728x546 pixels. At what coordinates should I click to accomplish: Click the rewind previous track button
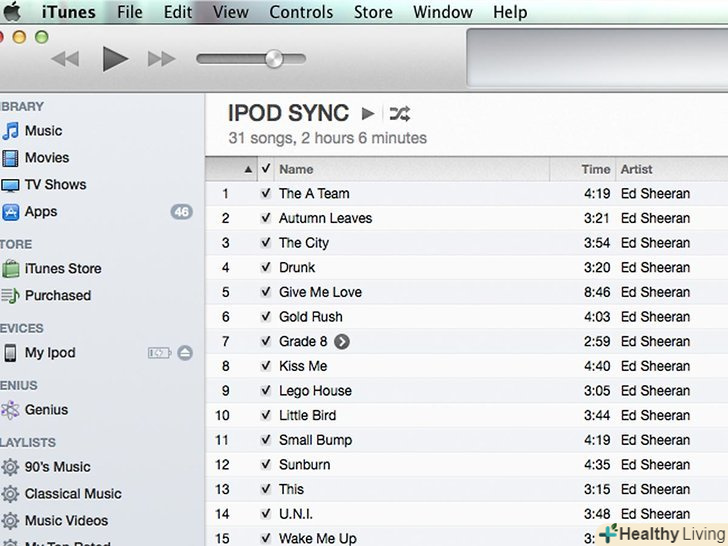[x=65, y=59]
